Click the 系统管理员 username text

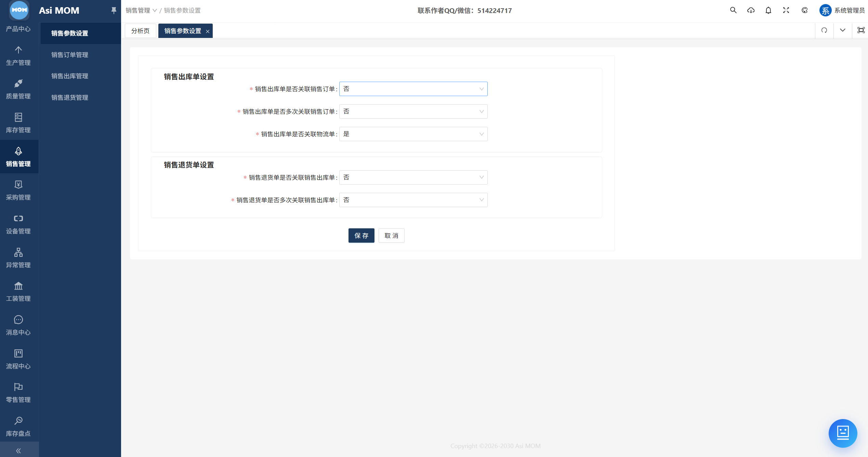[x=850, y=10]
